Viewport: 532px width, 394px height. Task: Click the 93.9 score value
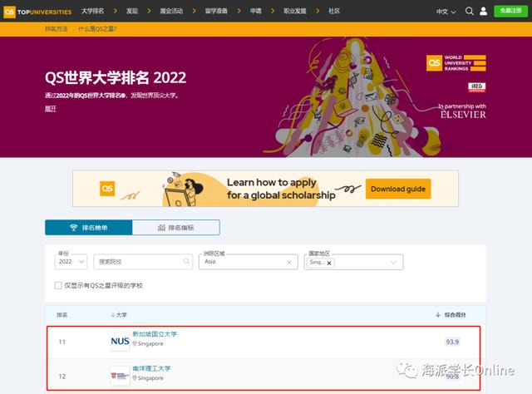click(x=452, y=342)
